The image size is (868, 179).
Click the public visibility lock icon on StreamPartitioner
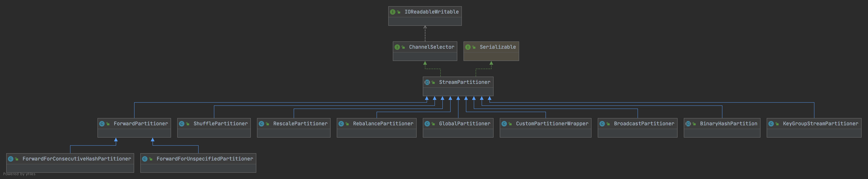click(x=434, y=83)
